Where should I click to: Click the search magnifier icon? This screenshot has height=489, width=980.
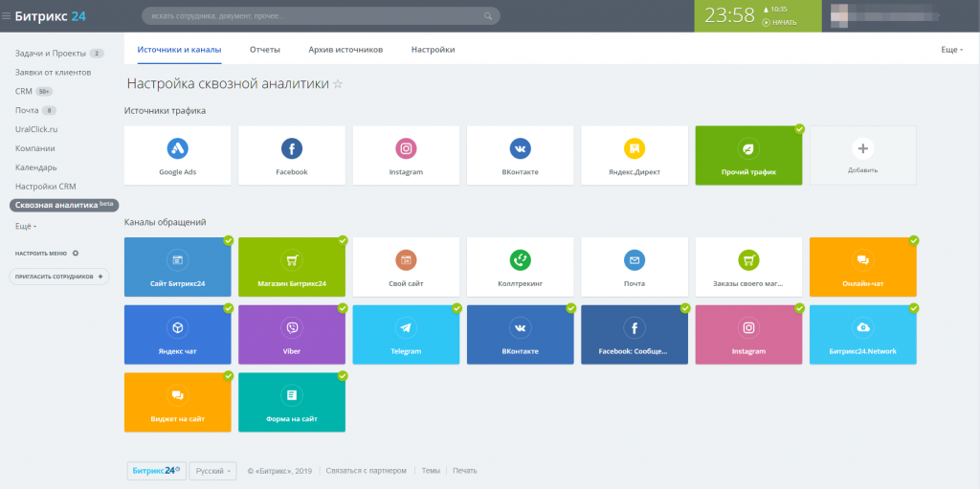(488, 15)
